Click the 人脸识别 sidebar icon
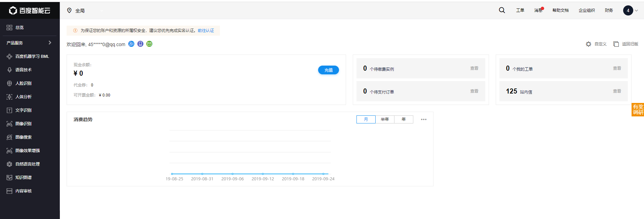This screenshot has height=219, width=644. (9, 83)
